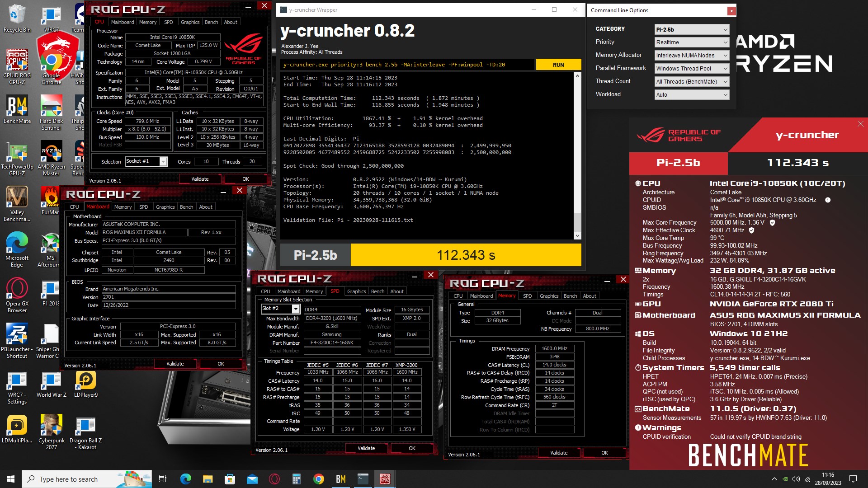Open PBLauncher Shortcut desktop icon
This screenshot has height=488, width=868.
(x=17, y=341)
